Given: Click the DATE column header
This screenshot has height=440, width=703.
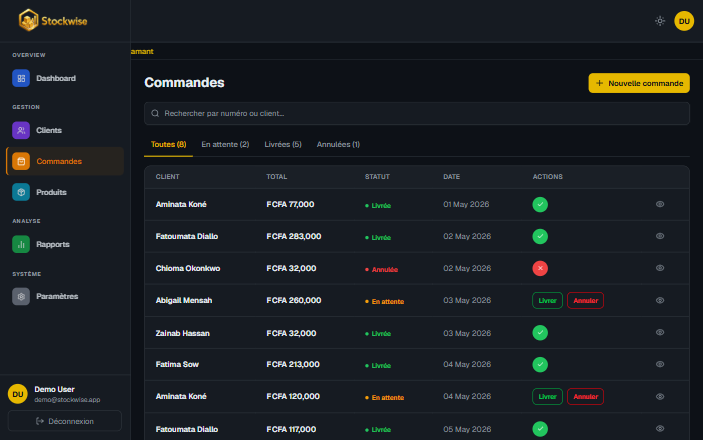Looking at the screenshot, I should click(451, 177).
